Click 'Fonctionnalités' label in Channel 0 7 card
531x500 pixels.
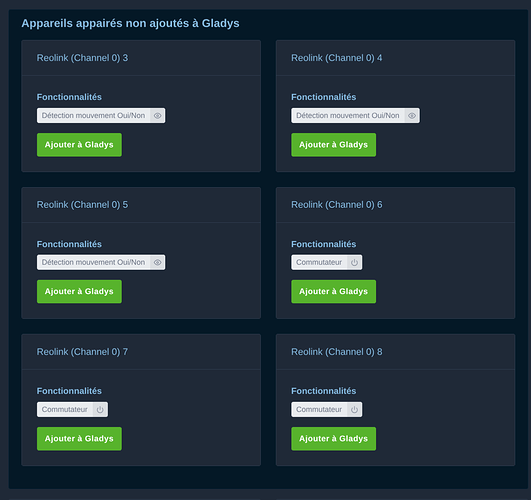click(69, 391)
